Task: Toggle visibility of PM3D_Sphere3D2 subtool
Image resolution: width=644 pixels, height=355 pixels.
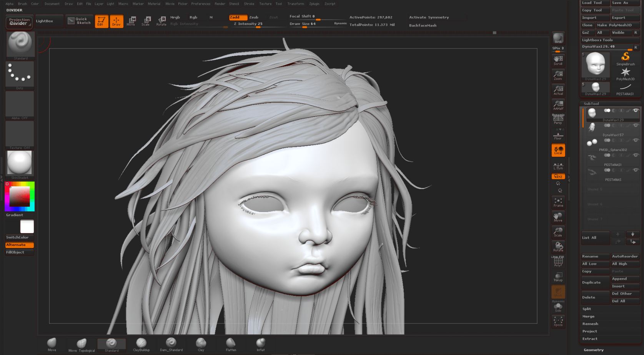Action: point(636,140)
